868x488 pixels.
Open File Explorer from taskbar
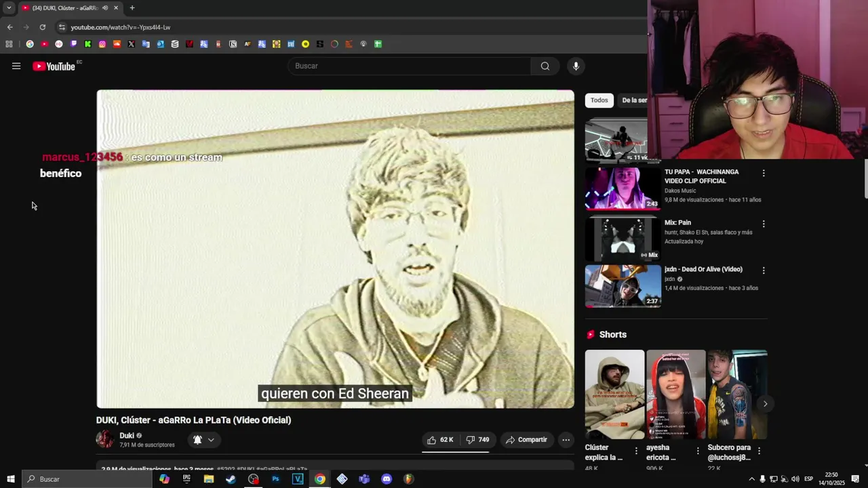pyautogui.click(x=209, y=479)
